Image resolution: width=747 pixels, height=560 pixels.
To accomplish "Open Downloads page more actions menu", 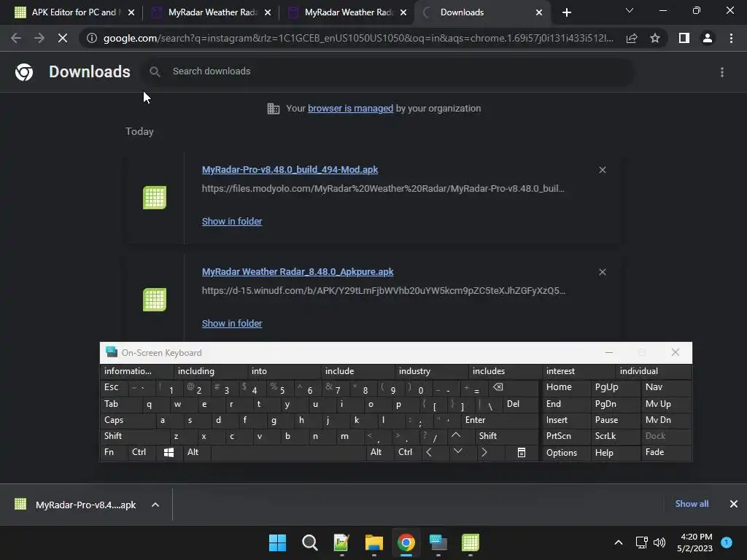I will point(722,72).
